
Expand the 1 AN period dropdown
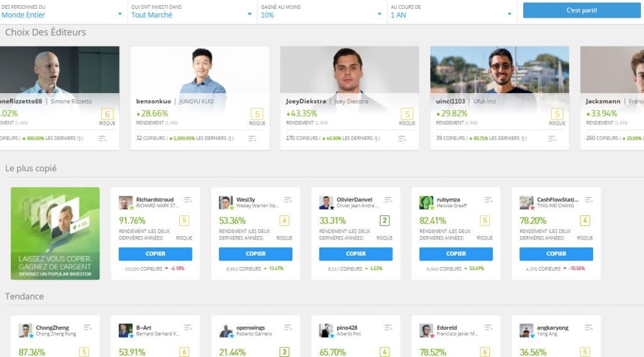click(452, 11)
